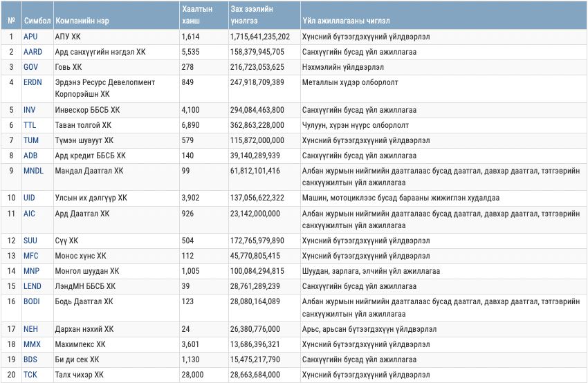This screenshot has height=383, width=588.
Task: Click the TTL symbol link
Action: point(30,125)
